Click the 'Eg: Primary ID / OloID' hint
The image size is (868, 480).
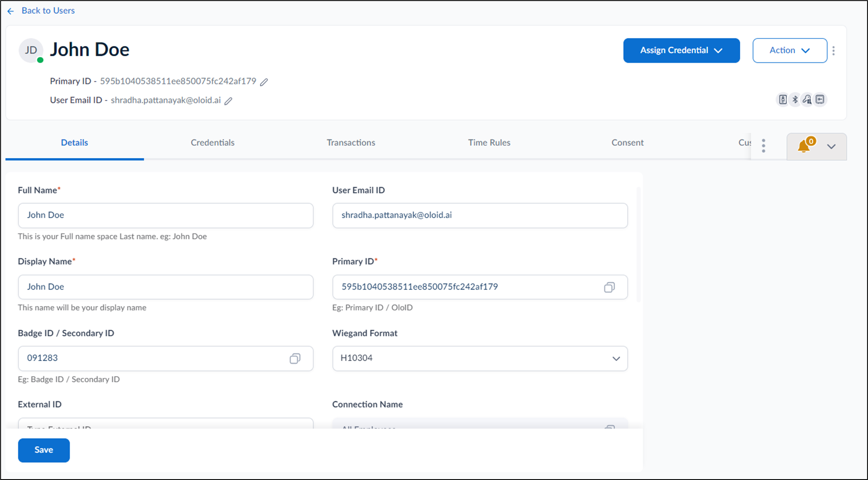coord(372,308)
